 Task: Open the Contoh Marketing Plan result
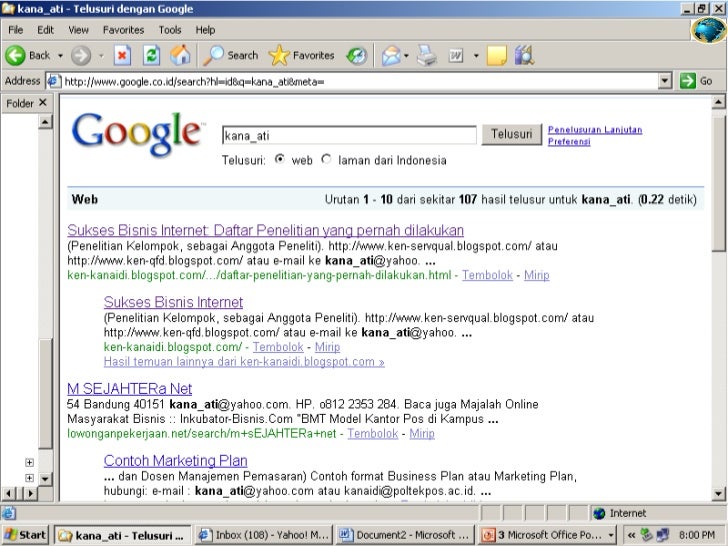(x=176, y=461)
